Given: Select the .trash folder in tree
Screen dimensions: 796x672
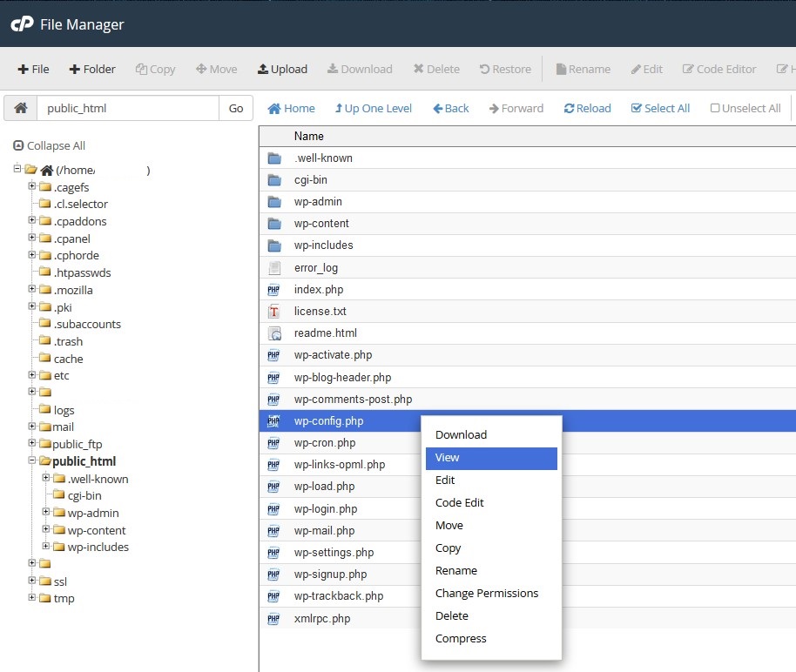Looking at the screenshot, I should coord(68,341).
